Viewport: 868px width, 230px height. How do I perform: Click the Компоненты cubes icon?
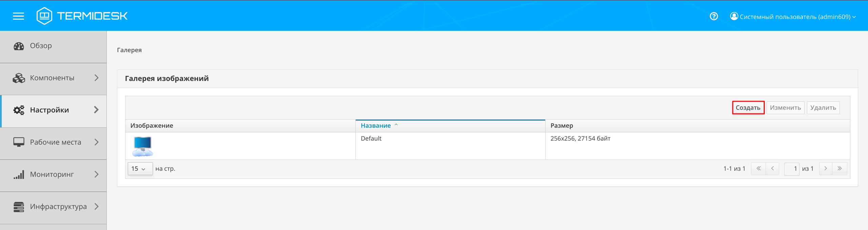[x=19, y=78]
